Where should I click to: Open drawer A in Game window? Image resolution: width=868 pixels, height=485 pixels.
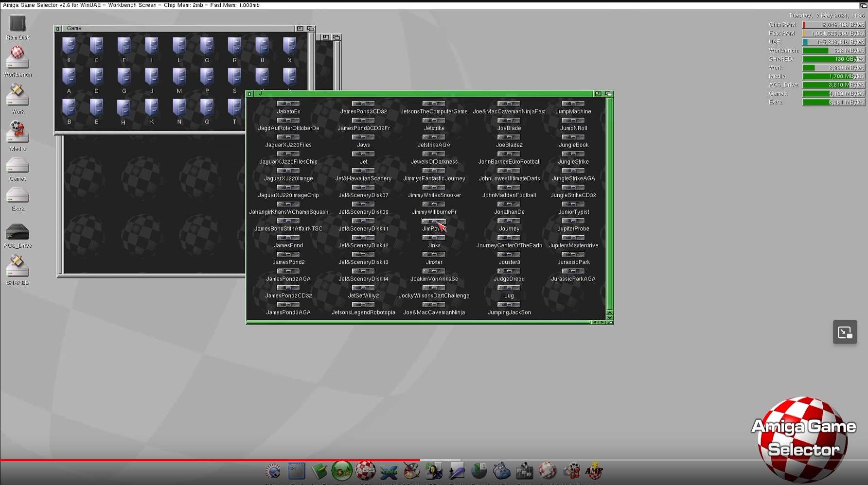point(69,81)
